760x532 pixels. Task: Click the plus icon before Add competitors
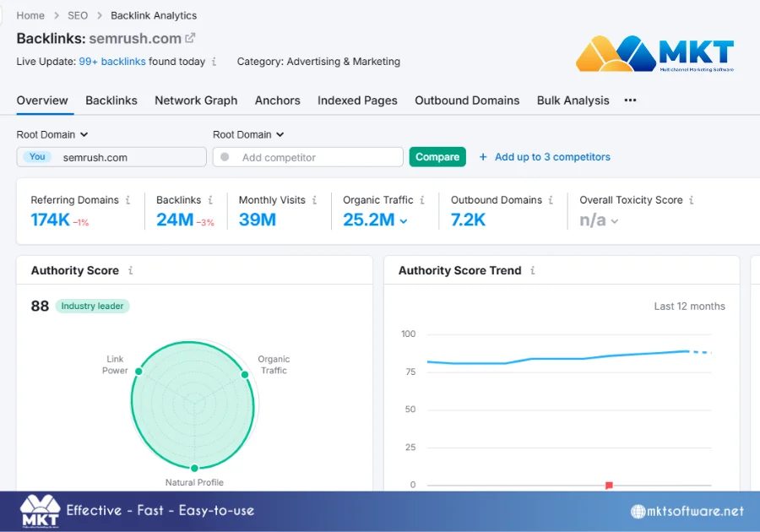click(483, 157)
